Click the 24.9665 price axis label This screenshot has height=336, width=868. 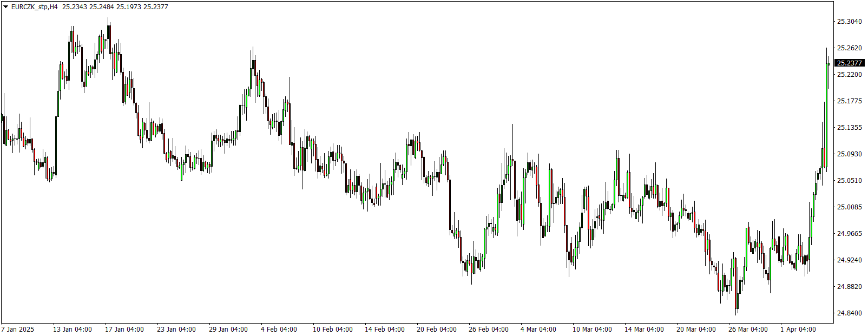(849, 234)
